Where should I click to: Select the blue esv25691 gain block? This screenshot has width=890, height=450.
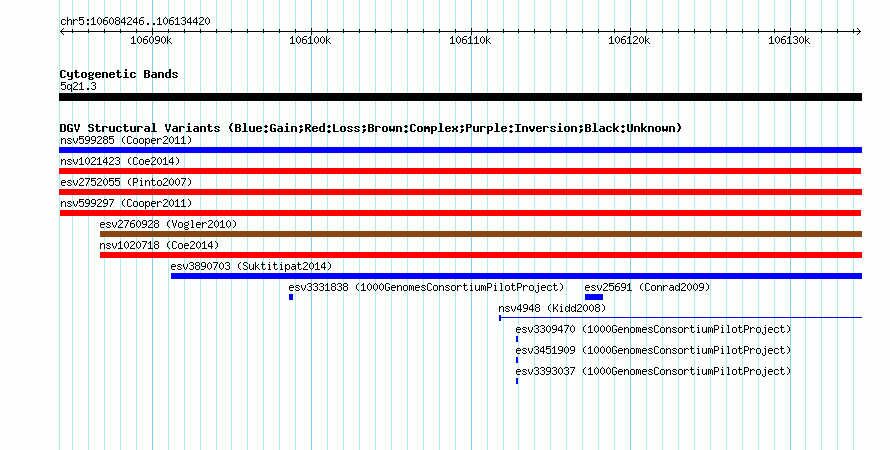tap(594, 297)
